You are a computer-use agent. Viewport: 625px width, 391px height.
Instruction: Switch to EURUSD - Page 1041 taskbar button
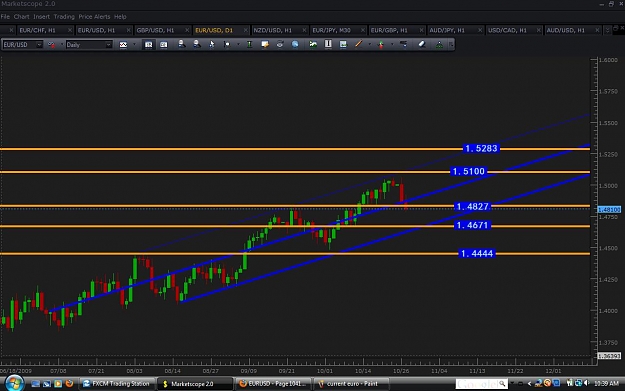tap(273, 384)
